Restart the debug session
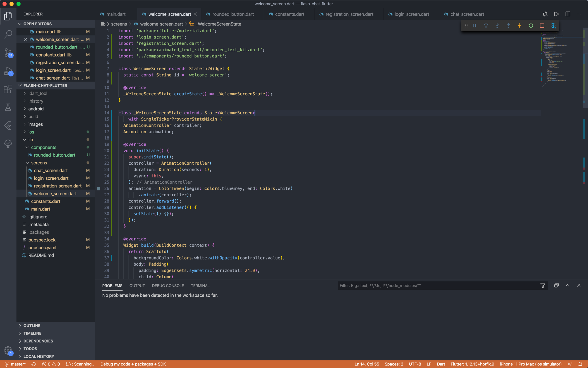The image size is (588, 368). [530, 26]
